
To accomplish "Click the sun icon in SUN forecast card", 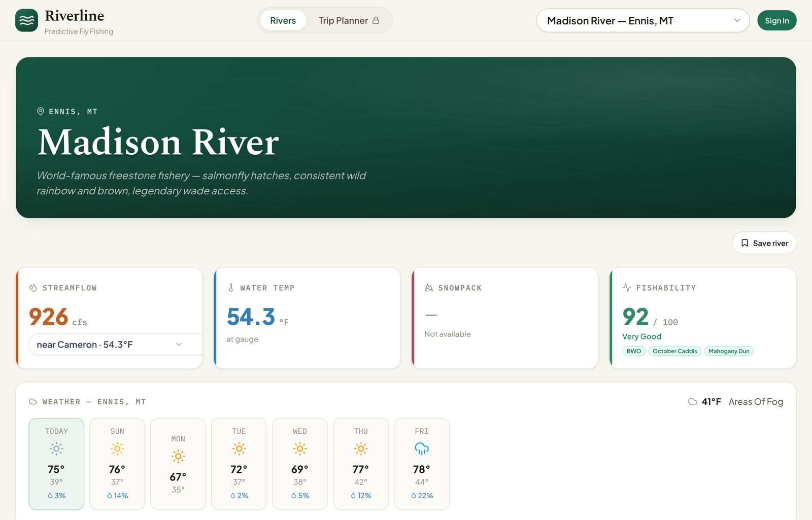I will (x=117, y=448).
